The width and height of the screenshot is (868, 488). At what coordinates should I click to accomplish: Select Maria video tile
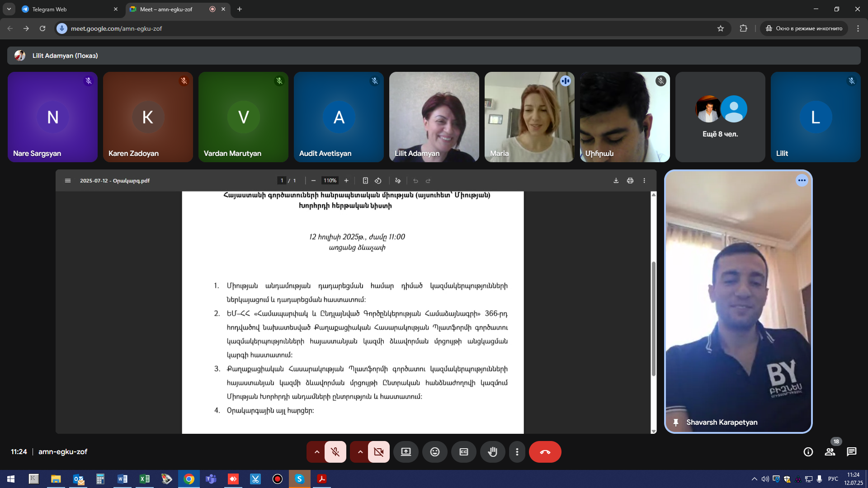click(529, 117)
